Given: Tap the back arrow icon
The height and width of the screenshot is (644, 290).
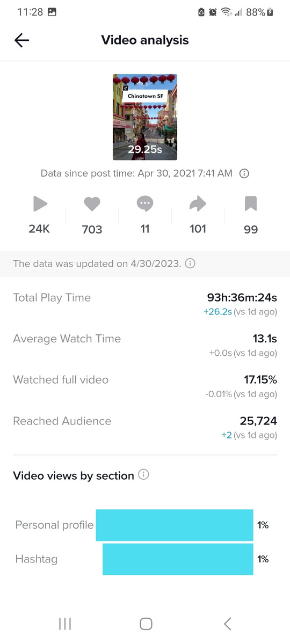Looking at the screenshot, I should coord(21,40).
